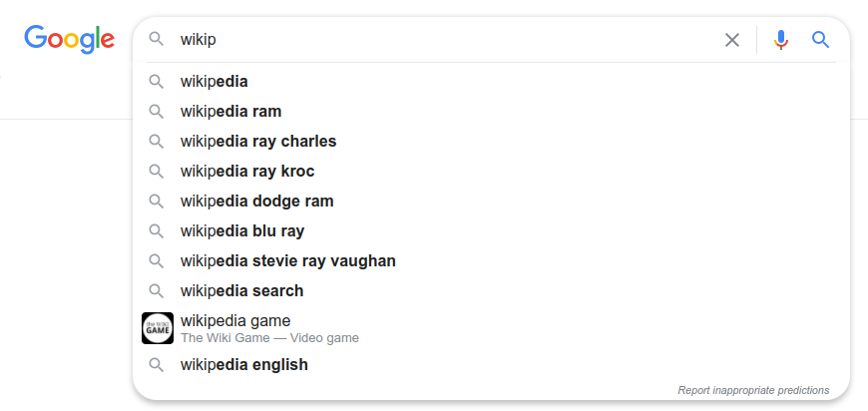Image resolution: width=868 pixels, height=411 pixels.
Task: Click the blue search magnifier button
Action: click(820, 40)
